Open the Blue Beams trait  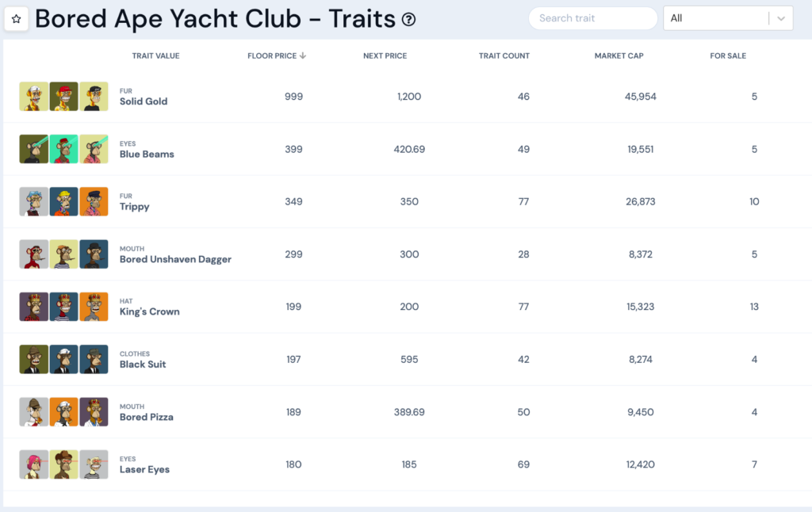147,155
